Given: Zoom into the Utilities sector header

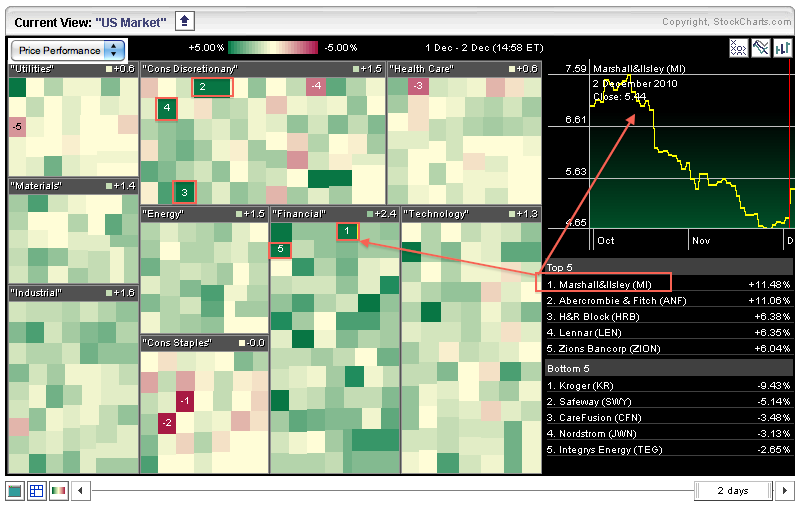Looking at the screenshot, I should tap(73, 69).
